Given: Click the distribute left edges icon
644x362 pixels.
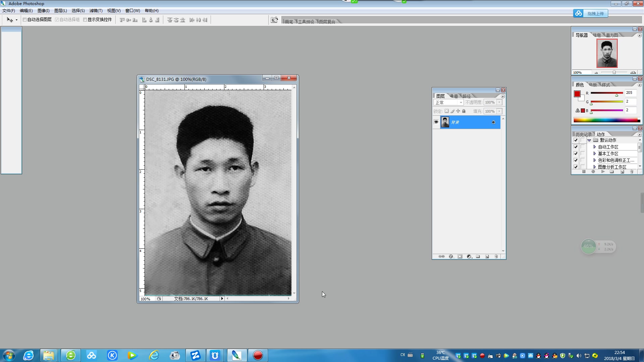Looking at the screenshot, I should 192,20.
